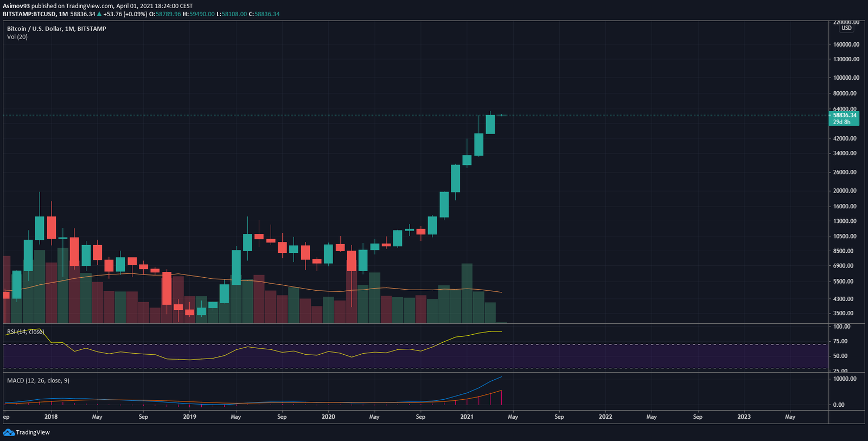Open the USD currency selector on price axis

tap(846, 28)
